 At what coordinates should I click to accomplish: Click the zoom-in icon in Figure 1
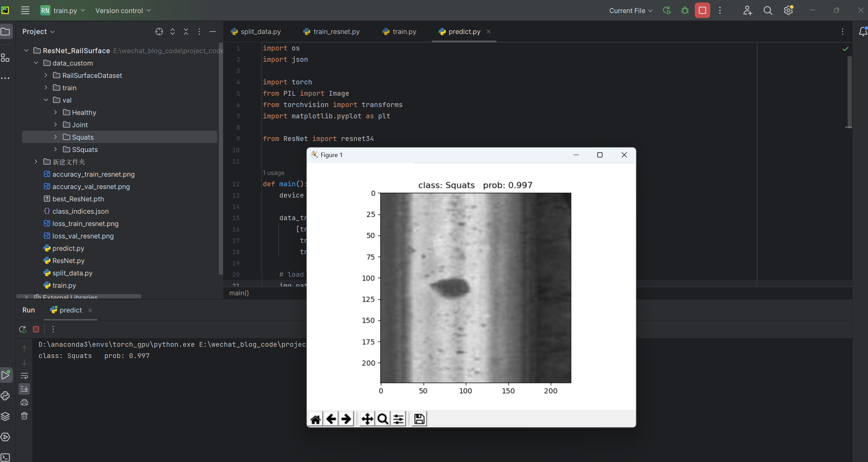[x=382, y=419]
